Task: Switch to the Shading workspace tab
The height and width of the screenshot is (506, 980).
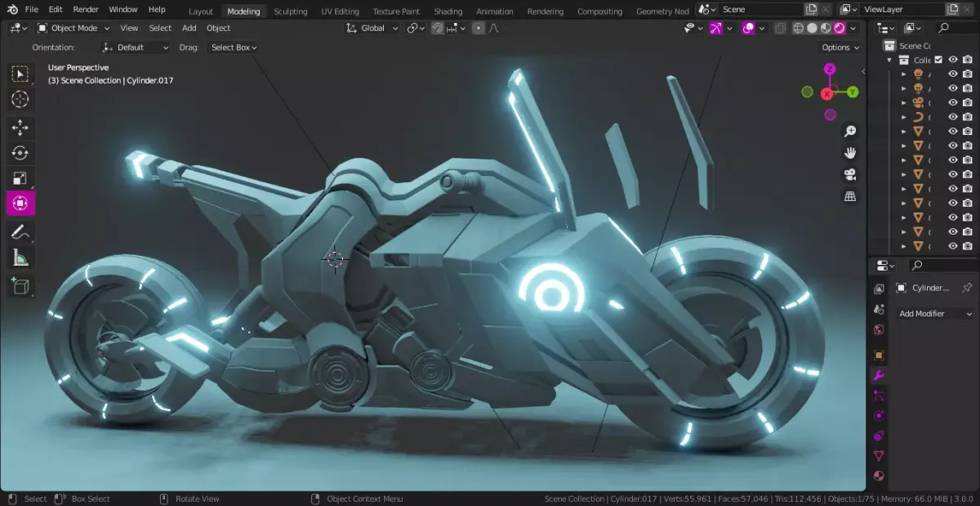Action: tap(448, 11)
